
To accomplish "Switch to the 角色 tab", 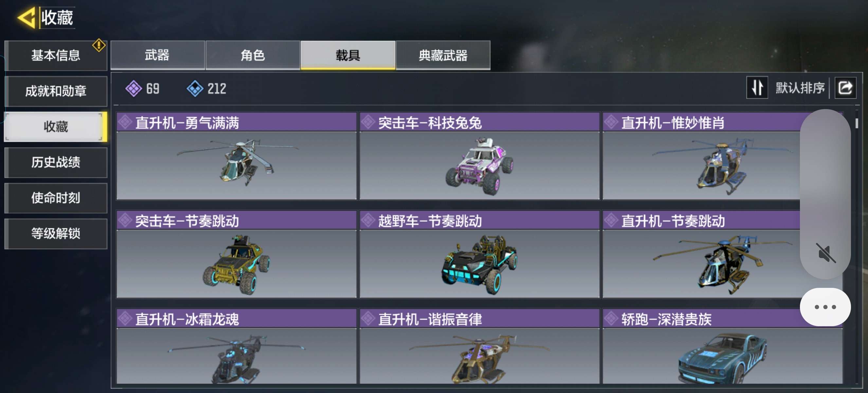I will [253, 55].
